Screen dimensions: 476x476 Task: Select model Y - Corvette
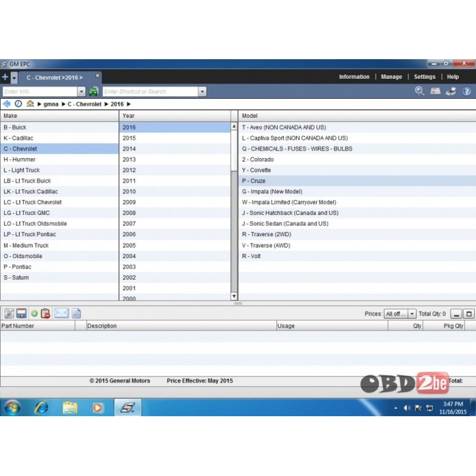357,170
